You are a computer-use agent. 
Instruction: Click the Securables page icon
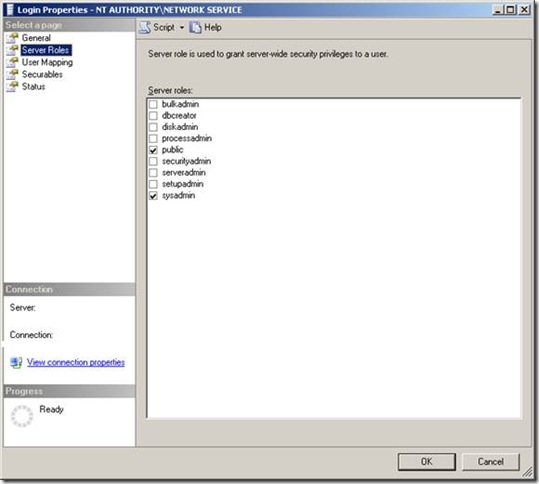click(x=12, y=75)
